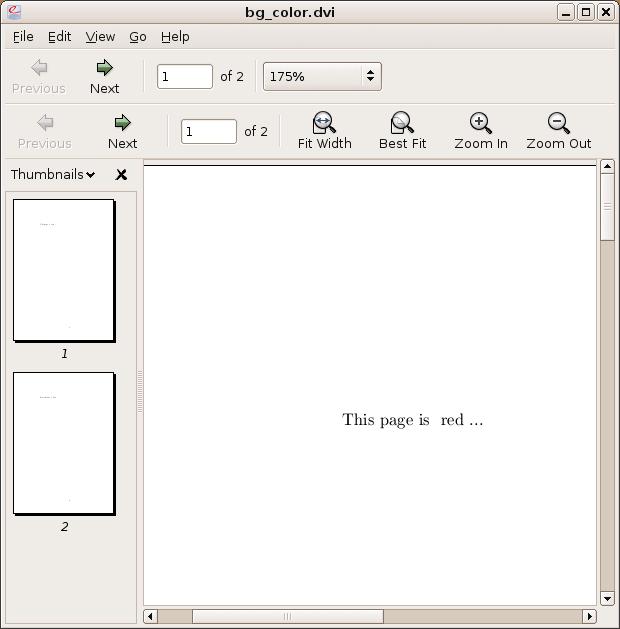Open the Help menu

(175, 36)
